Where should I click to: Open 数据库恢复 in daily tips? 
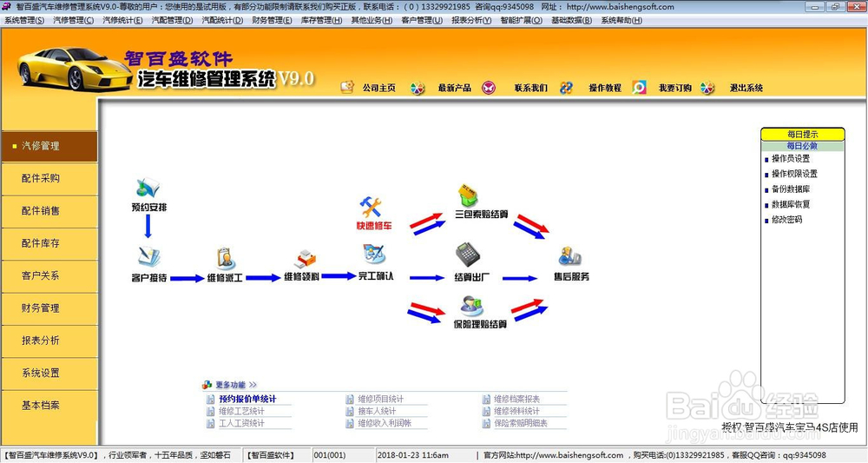(791, 204)
